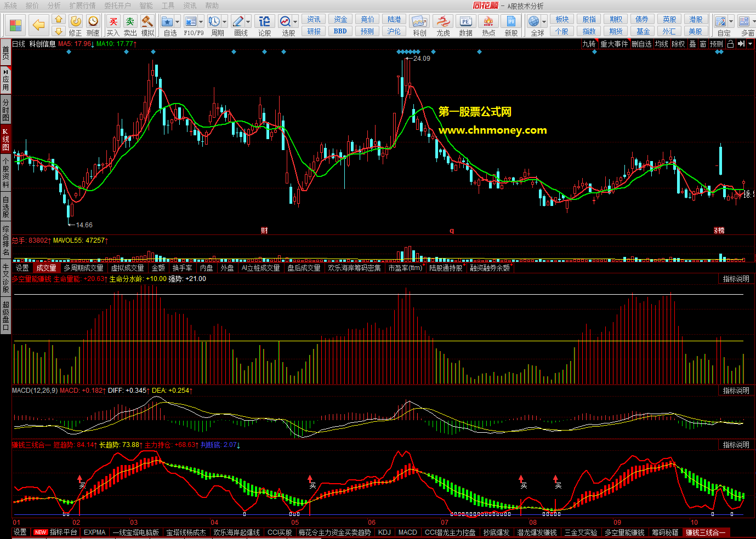Select the 画线 pencil drawing tool
The image size is (756, 539).
pos(237,21)
